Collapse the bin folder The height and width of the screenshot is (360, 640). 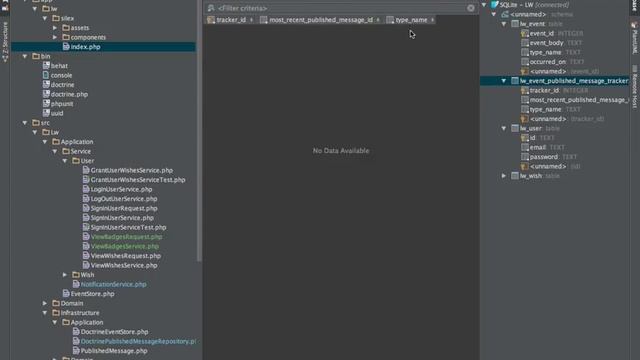coord(25,56)
